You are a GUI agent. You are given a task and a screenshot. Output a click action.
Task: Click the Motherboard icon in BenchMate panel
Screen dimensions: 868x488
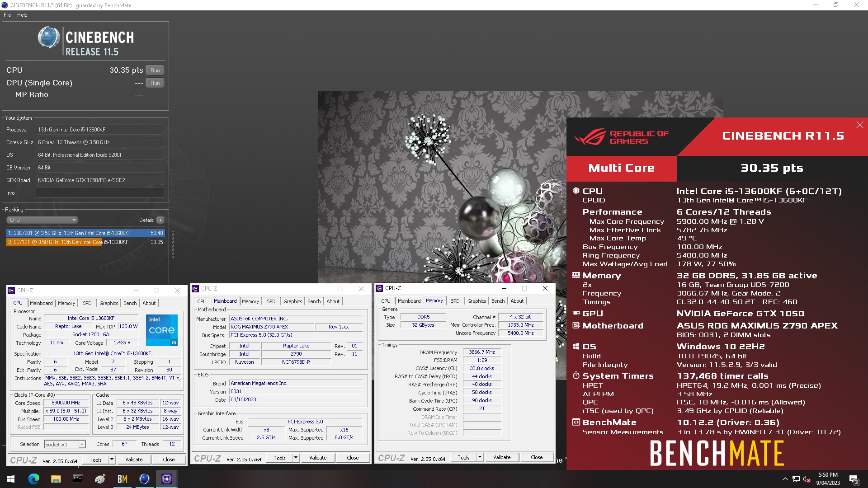click(x=576, y=325)
